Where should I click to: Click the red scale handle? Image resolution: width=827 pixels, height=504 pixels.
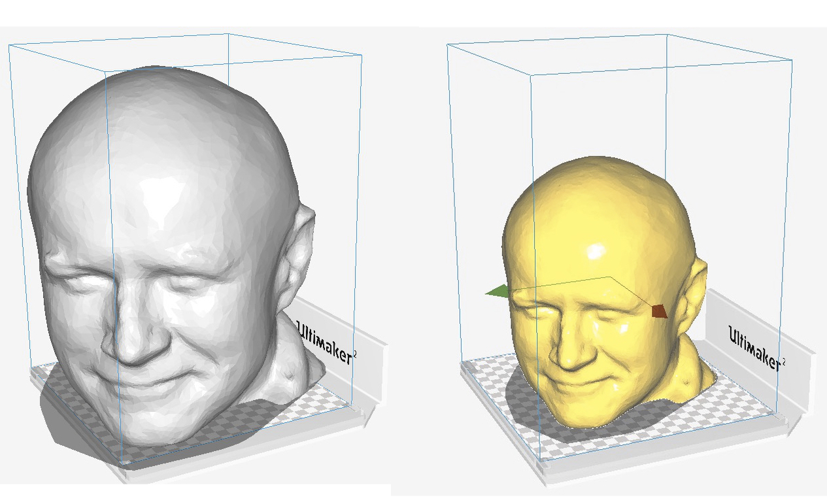660,311
